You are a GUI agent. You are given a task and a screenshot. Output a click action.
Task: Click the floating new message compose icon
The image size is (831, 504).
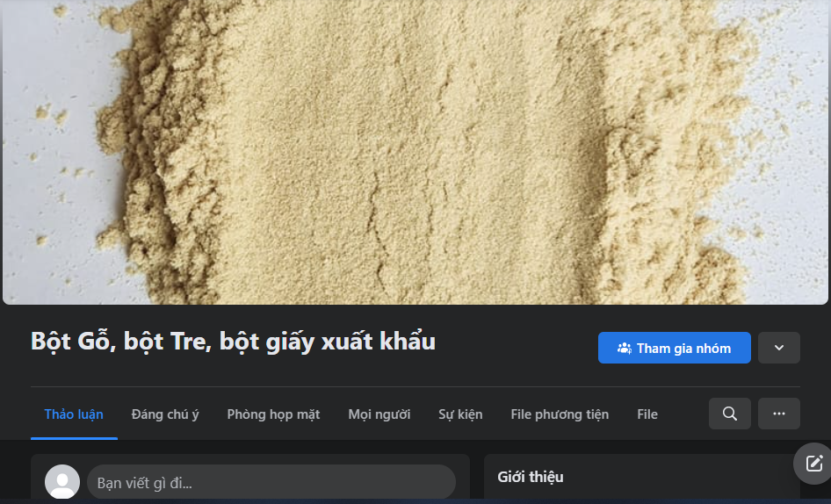pyautogui.click(x=813, y=464)
